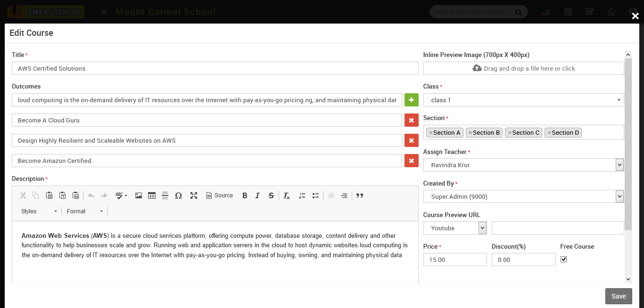Open the Styles formatting menu
Screen dimensions: 644x308
(39, 211)
